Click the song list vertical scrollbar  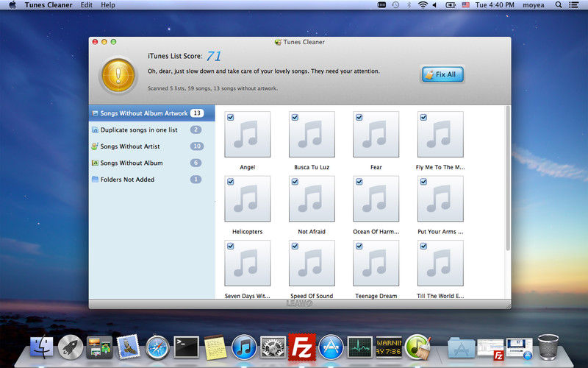pos(508,178)
